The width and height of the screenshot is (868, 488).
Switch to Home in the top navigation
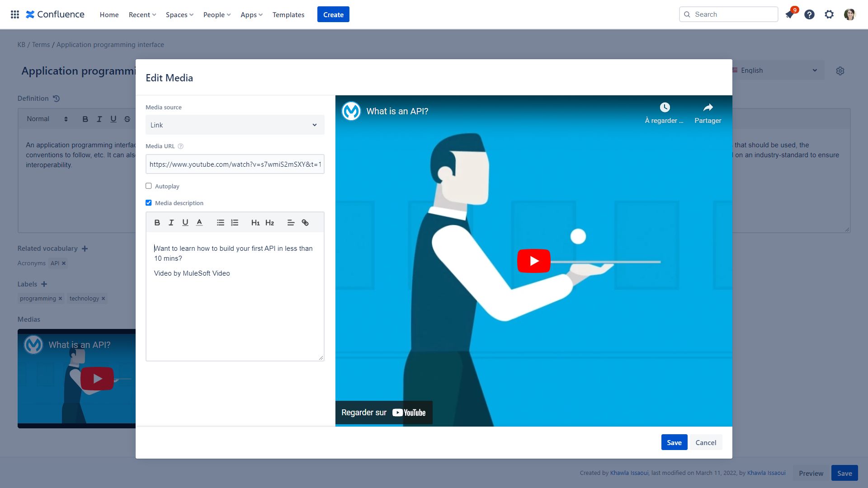tap(109, 14)
